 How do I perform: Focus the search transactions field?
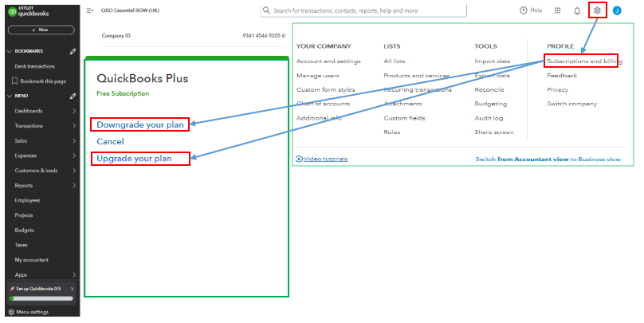point(363,10)
